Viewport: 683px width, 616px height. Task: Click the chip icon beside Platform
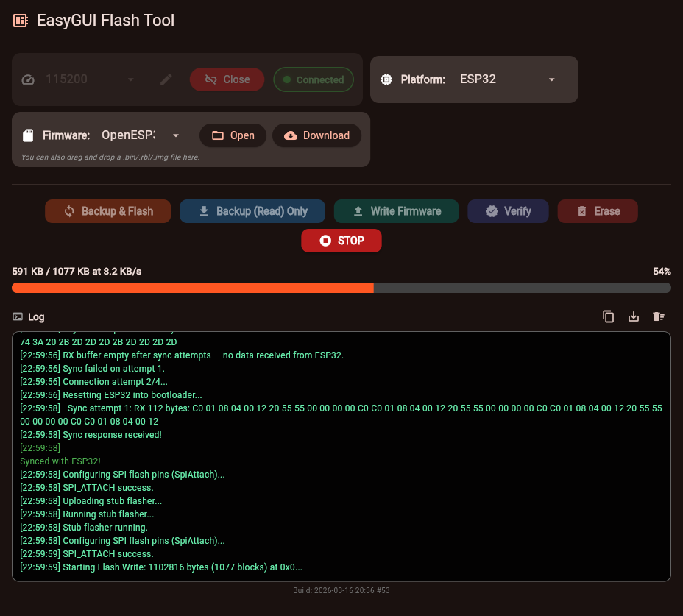pos(386,79)
